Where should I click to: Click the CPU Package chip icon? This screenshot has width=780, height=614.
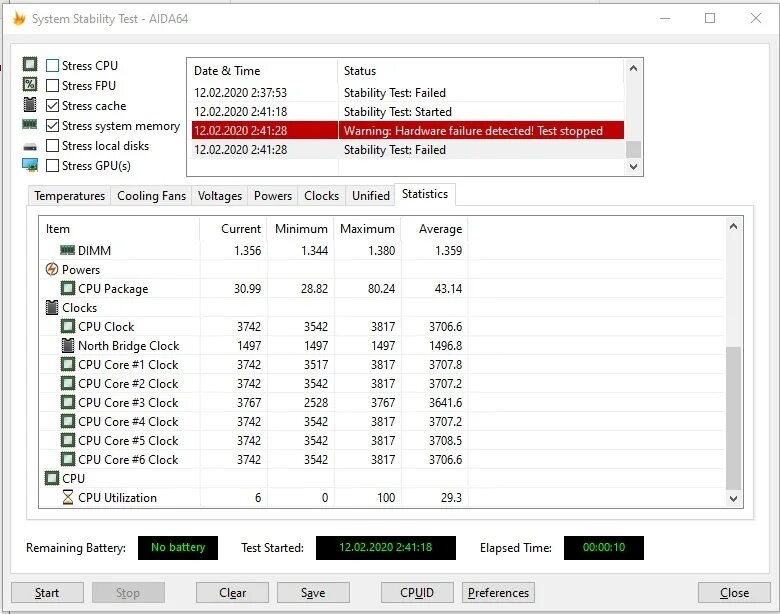pos(68,288)
